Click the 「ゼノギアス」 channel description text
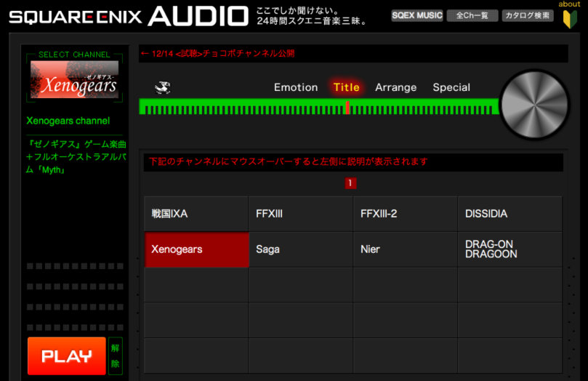The image size is (588, 381). coord(76,157)
